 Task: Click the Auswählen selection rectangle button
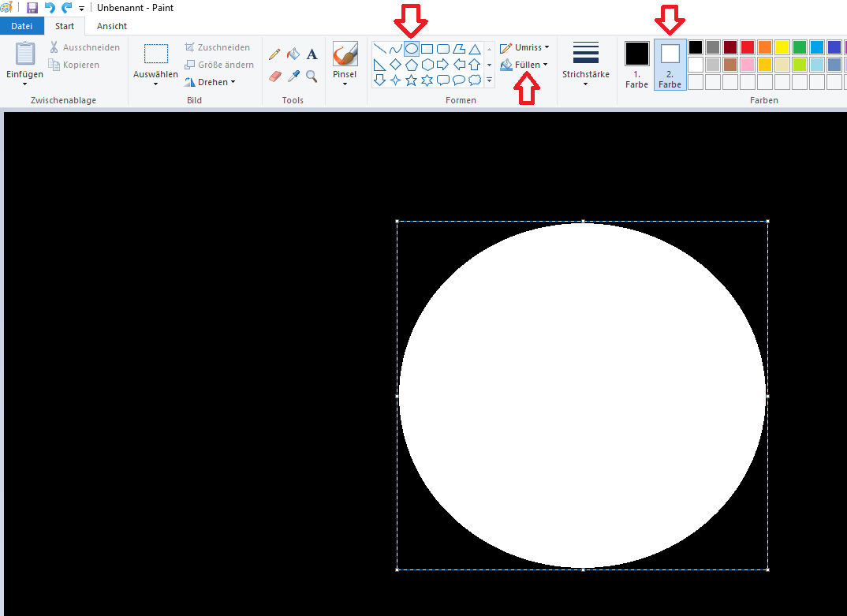(155, 54)
